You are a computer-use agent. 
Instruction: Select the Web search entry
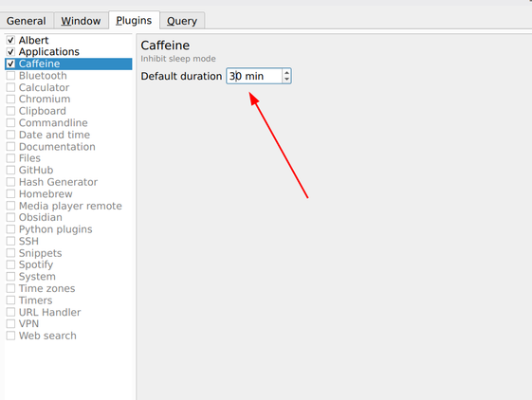47,336
